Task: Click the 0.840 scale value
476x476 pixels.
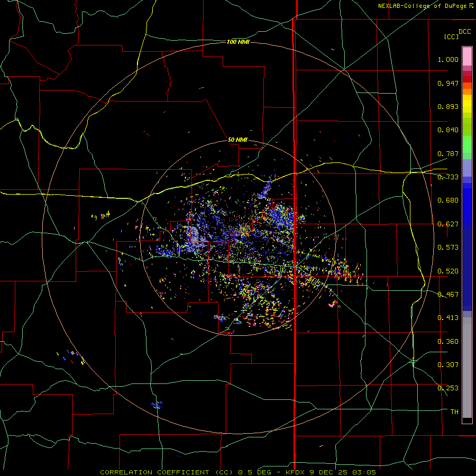Action: coord(448,130)
